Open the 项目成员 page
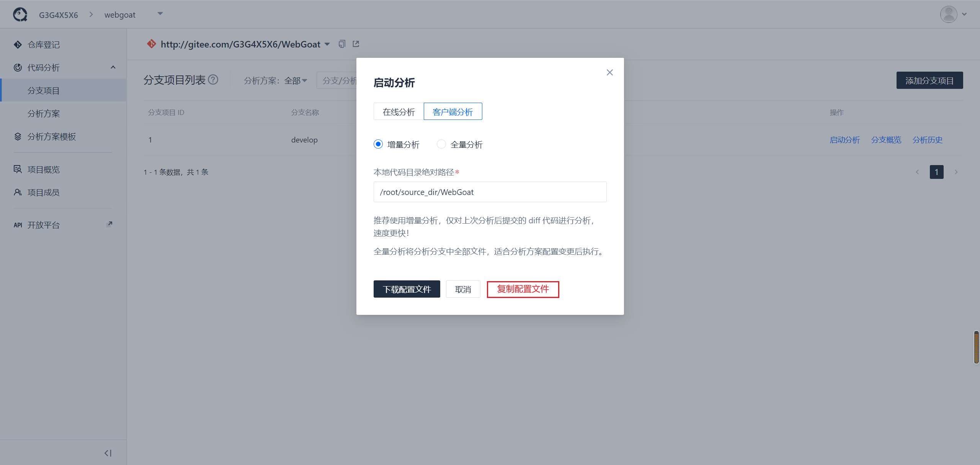This screenshot has width=980, height=465. pos(44,192)
